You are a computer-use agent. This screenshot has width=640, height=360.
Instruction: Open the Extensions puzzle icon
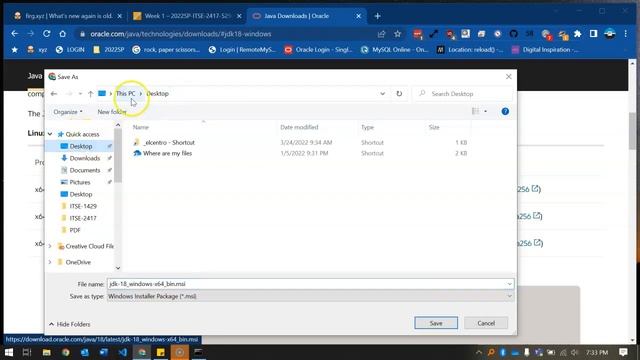[x=578, y=34]
